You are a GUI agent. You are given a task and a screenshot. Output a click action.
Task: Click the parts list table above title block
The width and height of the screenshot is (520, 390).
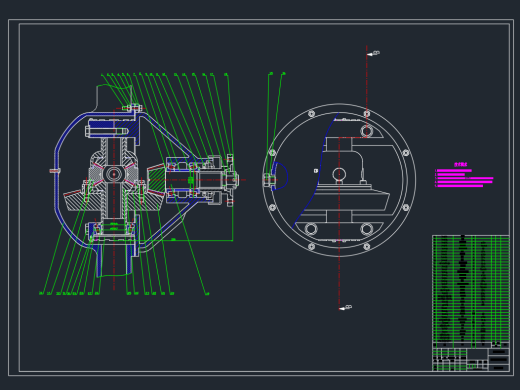471,291
